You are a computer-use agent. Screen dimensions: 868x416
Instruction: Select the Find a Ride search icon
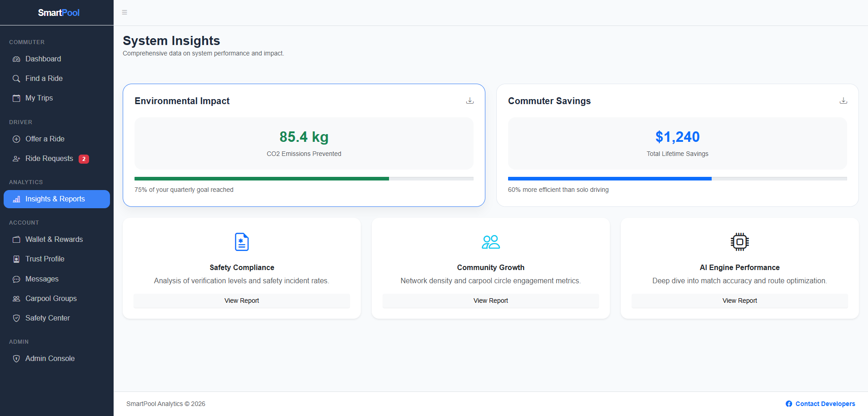(x=16, y=78)
